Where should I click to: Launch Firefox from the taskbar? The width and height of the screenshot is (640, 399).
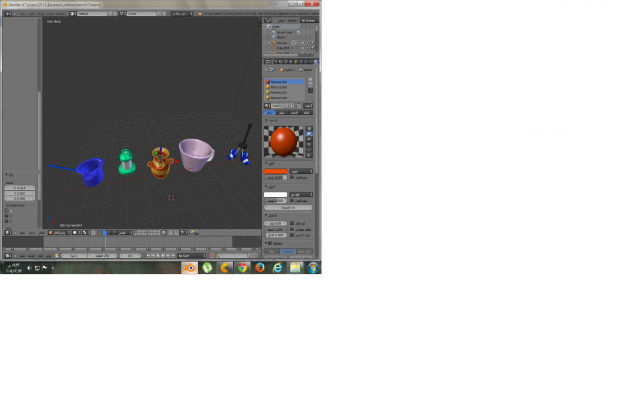click(260, 268)
